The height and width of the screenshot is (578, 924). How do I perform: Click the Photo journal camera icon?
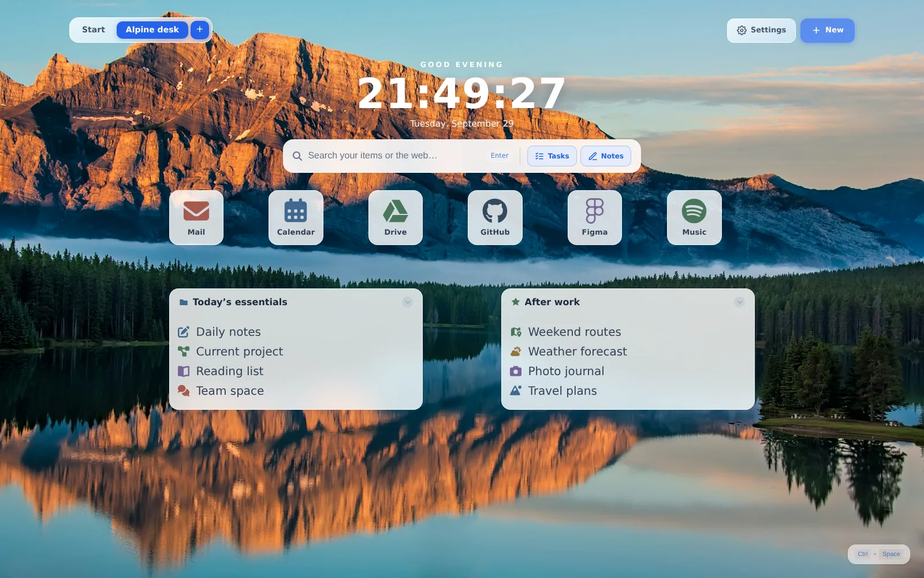[x=516, y=371]
